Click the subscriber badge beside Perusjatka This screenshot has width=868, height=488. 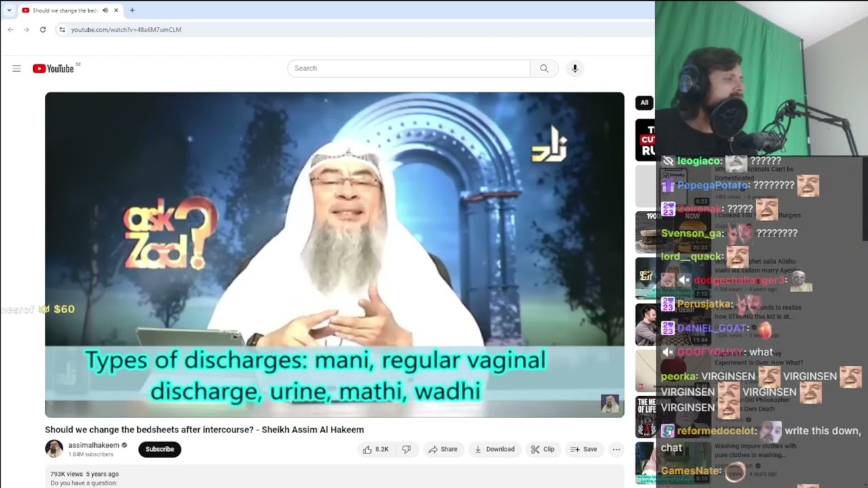pos(668,304)
